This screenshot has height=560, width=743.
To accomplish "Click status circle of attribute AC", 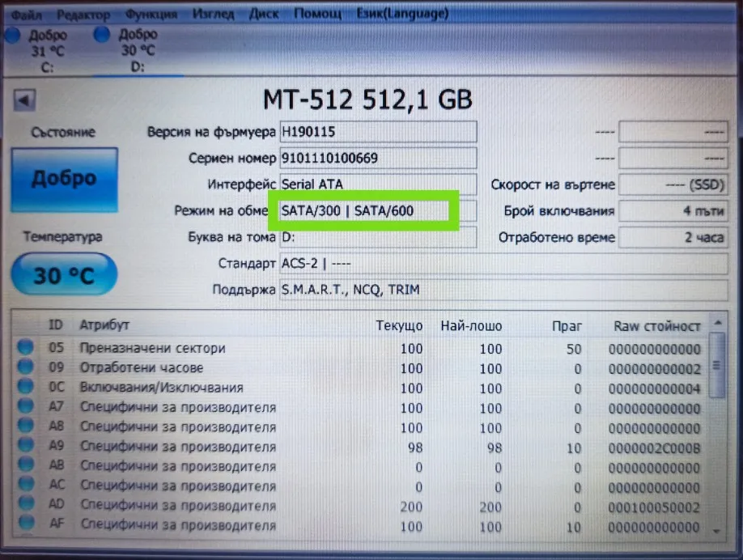I will (26, 484).
